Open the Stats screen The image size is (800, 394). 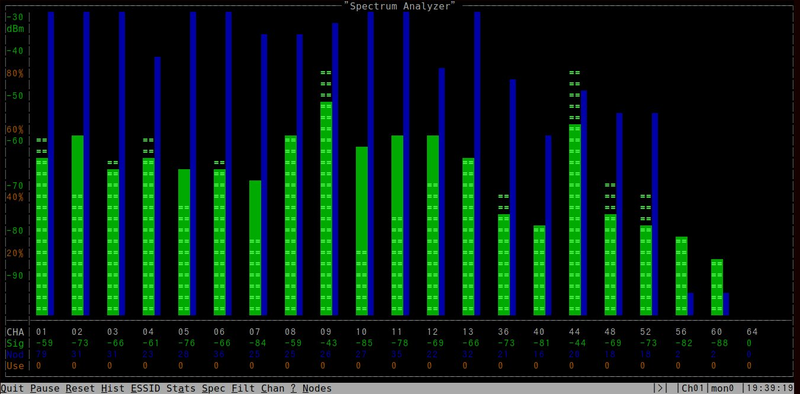(181, 388)
